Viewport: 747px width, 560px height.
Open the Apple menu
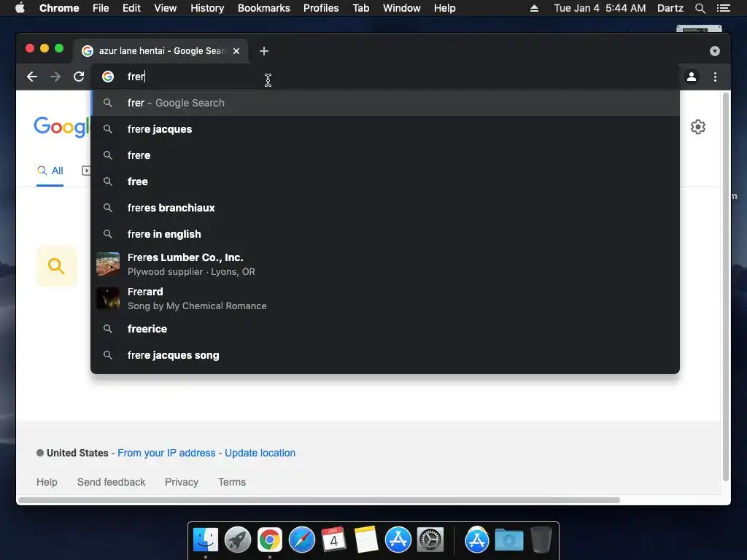(x=20, y=8)
